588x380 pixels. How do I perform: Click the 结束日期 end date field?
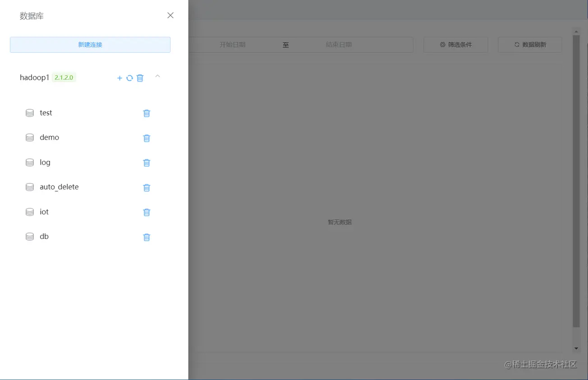click(x=339, y=45)
